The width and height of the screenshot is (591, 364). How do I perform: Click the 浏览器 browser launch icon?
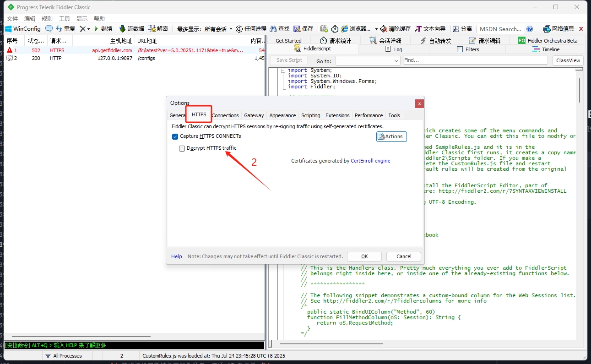tap(345, 28)
